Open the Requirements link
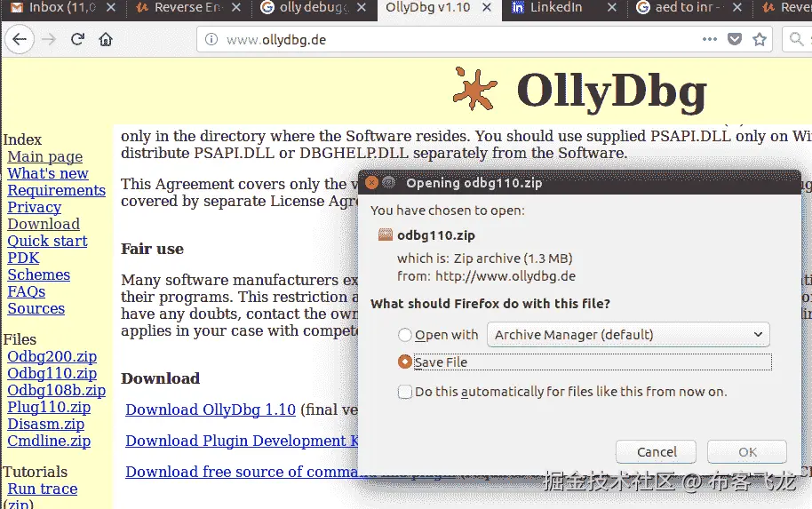Image resolution: width=812 pixels, height=509 pixels. pyautogui.click(x=57, y=190)
